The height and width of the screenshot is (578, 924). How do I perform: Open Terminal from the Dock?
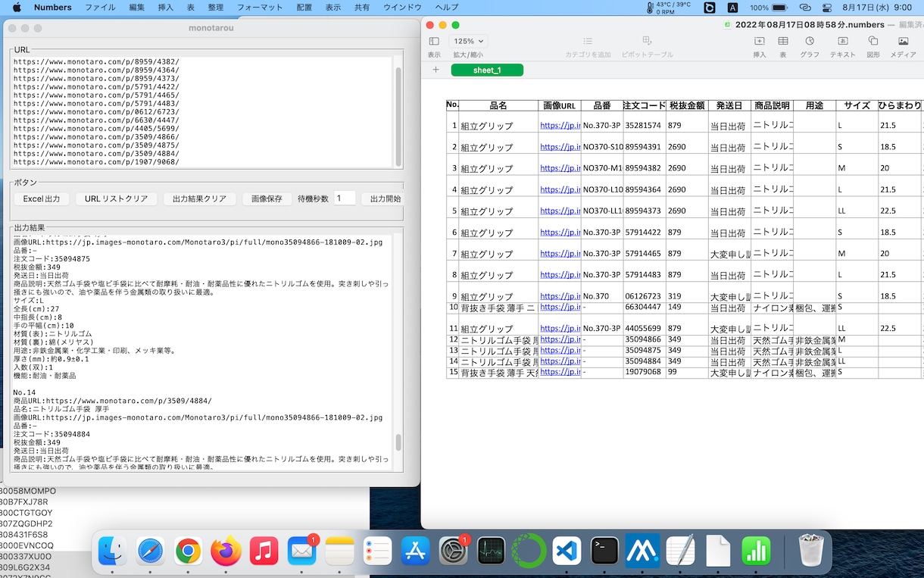click(604, 551)
